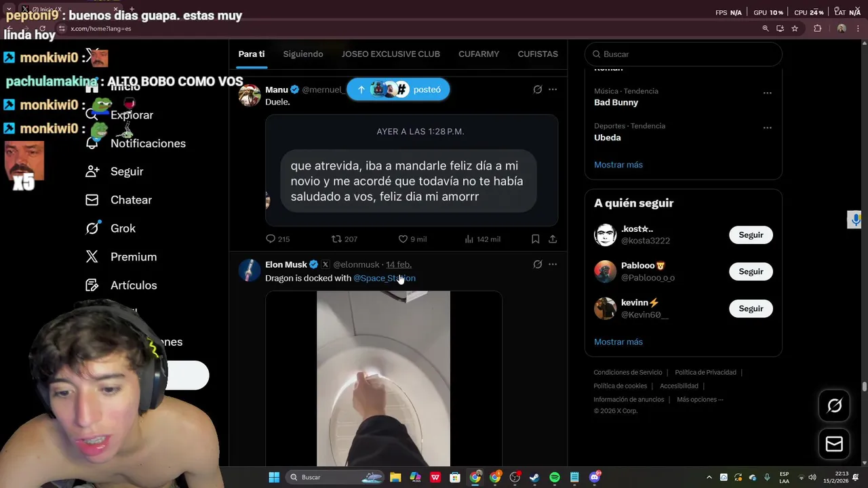Click the Chatear envelope icon

click(x=92, y=200)
